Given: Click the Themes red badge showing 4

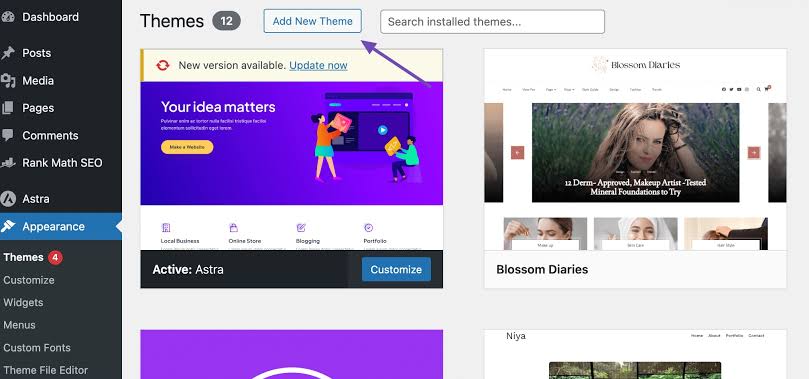Looking at the screenshot, I should (x=55, y=257).
